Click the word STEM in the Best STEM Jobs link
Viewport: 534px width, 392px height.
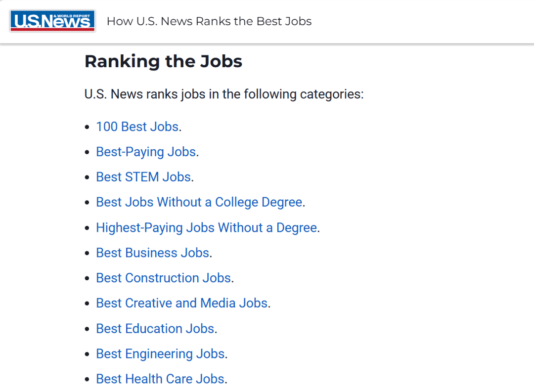coord(142,177)
